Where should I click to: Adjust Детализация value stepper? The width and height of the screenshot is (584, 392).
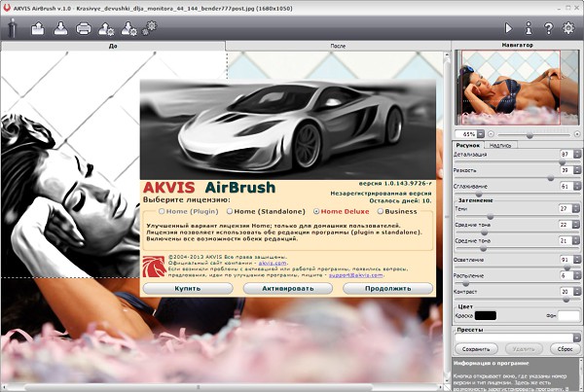point(577,154)
